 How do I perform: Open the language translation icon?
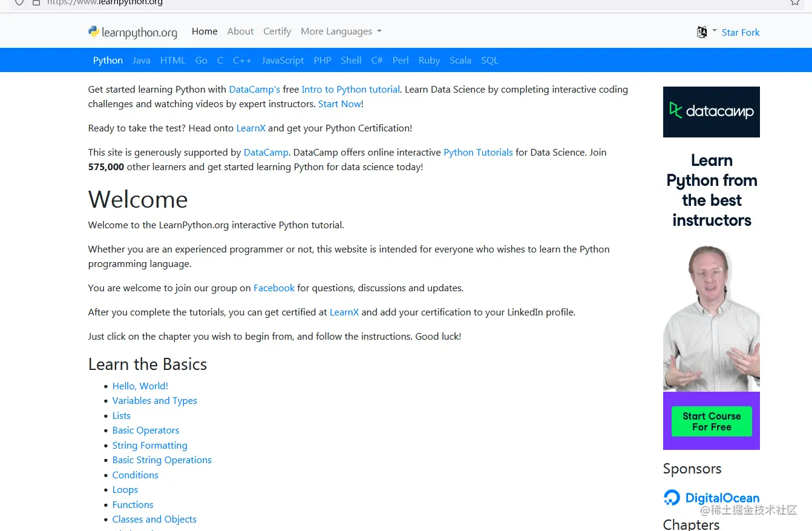702,32
